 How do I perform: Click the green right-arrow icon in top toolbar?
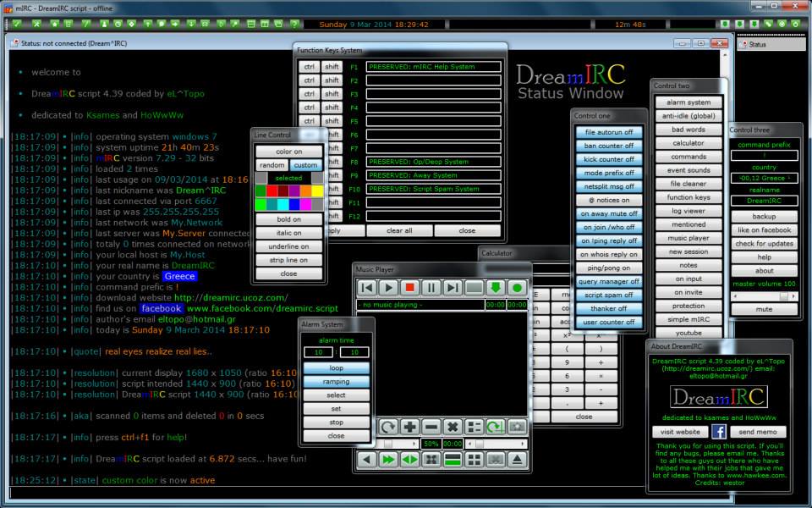(x=174, y=24)
